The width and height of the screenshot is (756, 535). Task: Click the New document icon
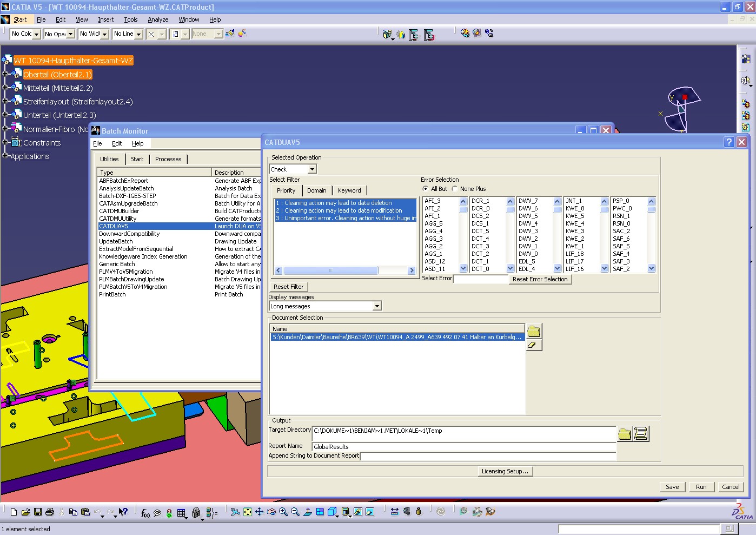(14, 512)
